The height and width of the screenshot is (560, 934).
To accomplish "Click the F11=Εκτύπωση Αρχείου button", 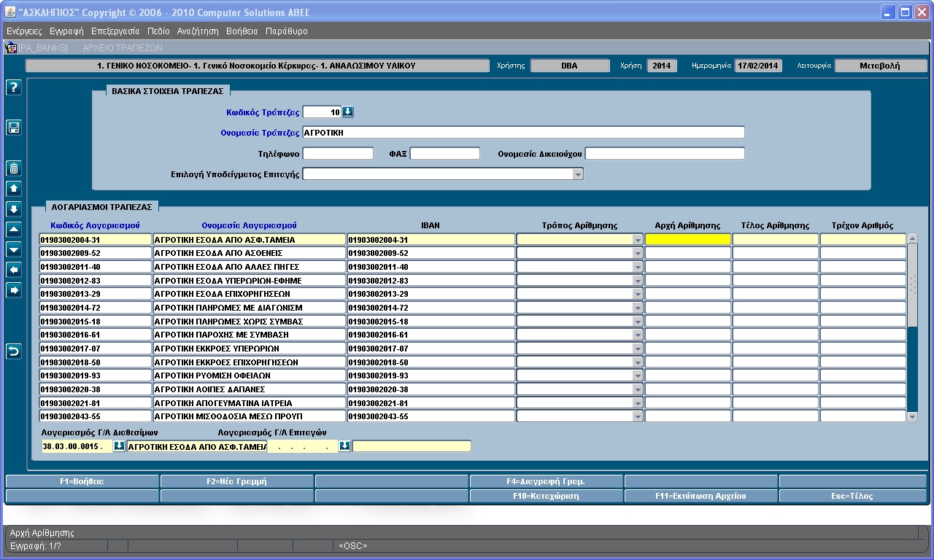I will (700, 496).
